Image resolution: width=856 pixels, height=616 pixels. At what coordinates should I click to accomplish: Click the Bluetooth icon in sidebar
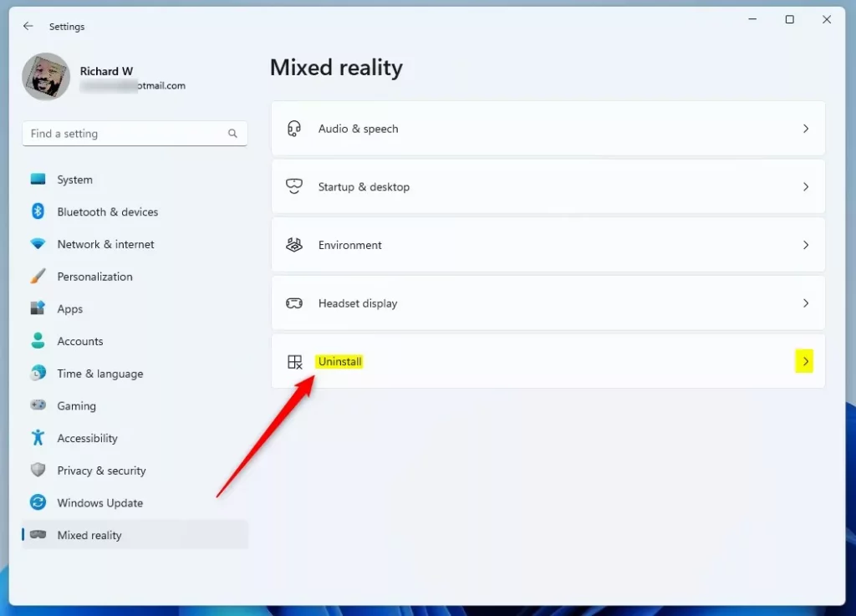(38, 211)
